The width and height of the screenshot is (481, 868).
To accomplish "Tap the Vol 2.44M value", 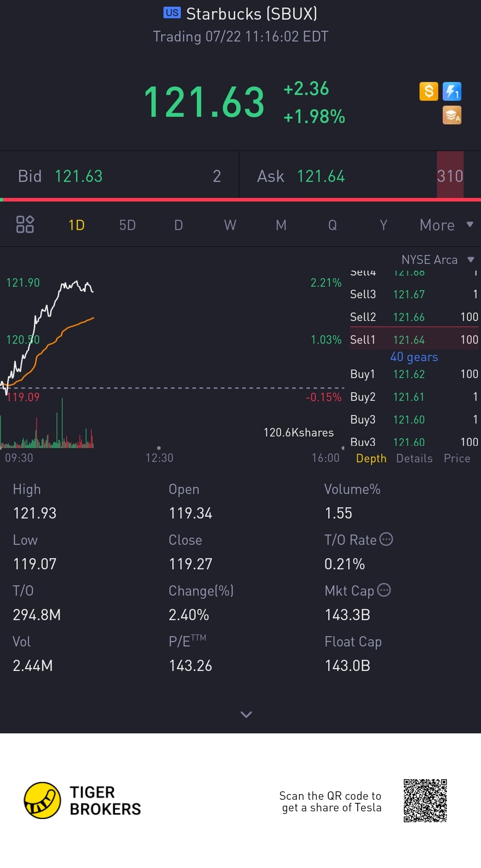I will pos(33,666).
